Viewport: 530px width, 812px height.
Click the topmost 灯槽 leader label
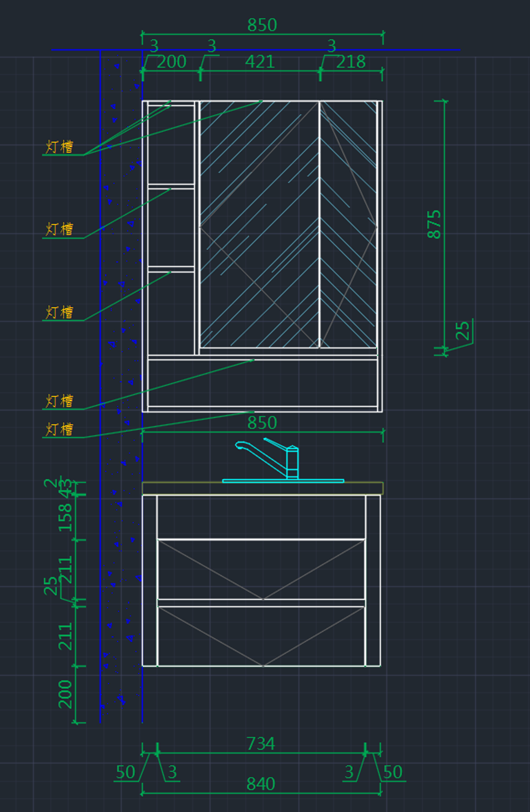(x=60, y=147)
